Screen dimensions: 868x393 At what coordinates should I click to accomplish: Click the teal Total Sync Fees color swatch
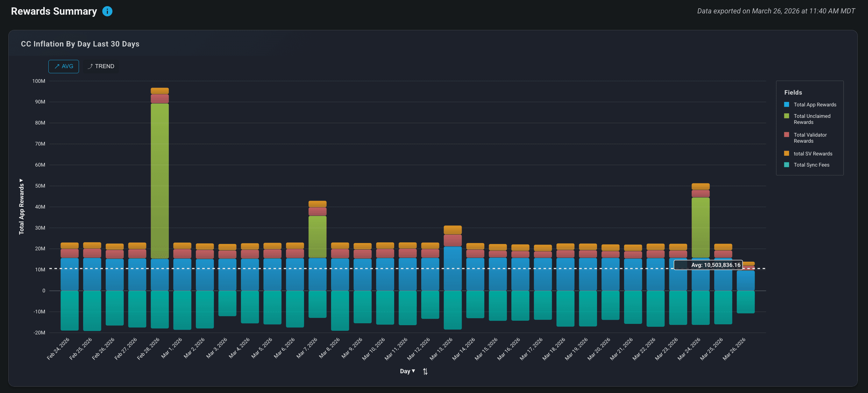click(787, 165)
